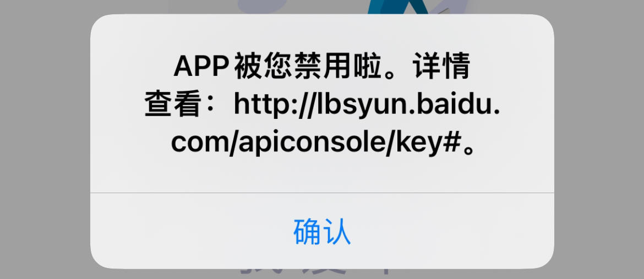644x279 pixels.
Task: Click the 查看： label before the URL
Action: coord(185,105)
